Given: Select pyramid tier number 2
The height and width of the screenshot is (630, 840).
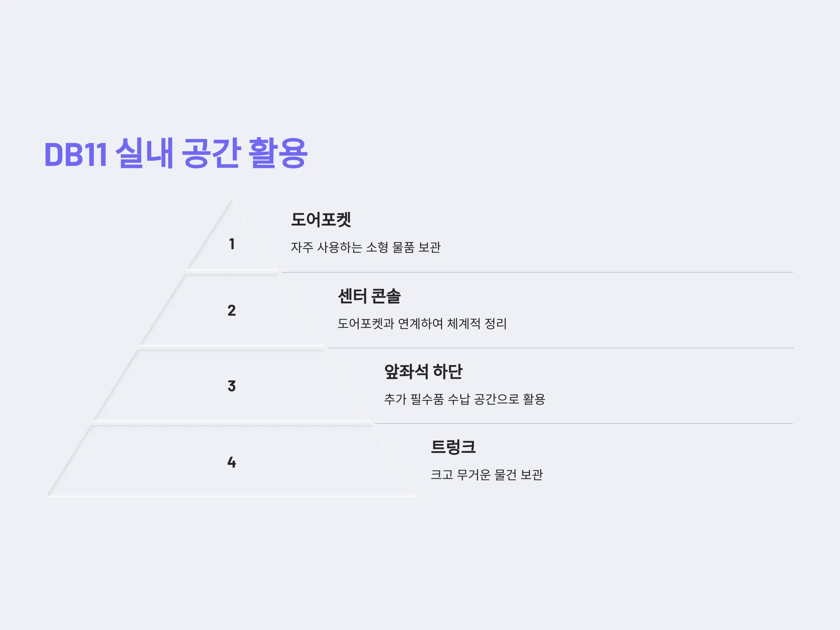Looking at the screenshot, I should click(232, 310).
